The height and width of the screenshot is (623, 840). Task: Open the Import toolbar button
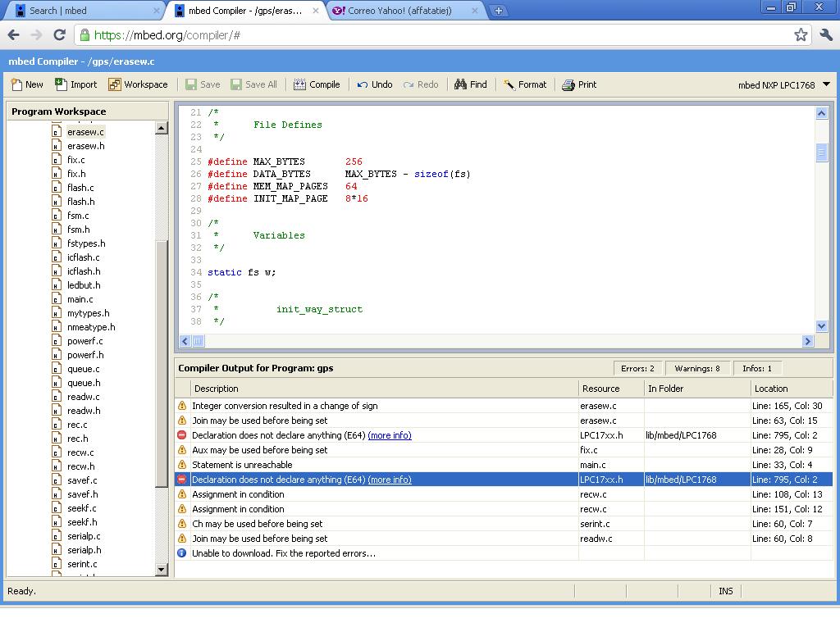(x=75, y=84)
